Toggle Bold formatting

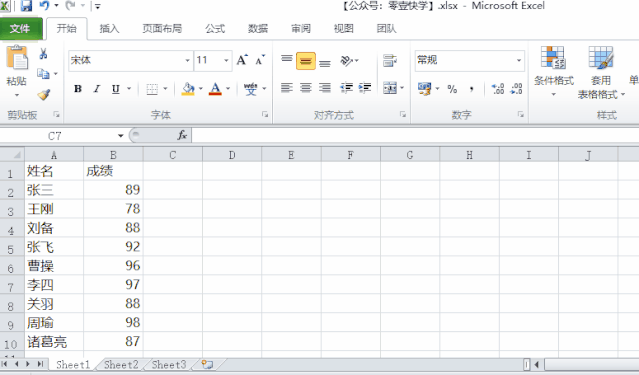(x=78, y=89)
